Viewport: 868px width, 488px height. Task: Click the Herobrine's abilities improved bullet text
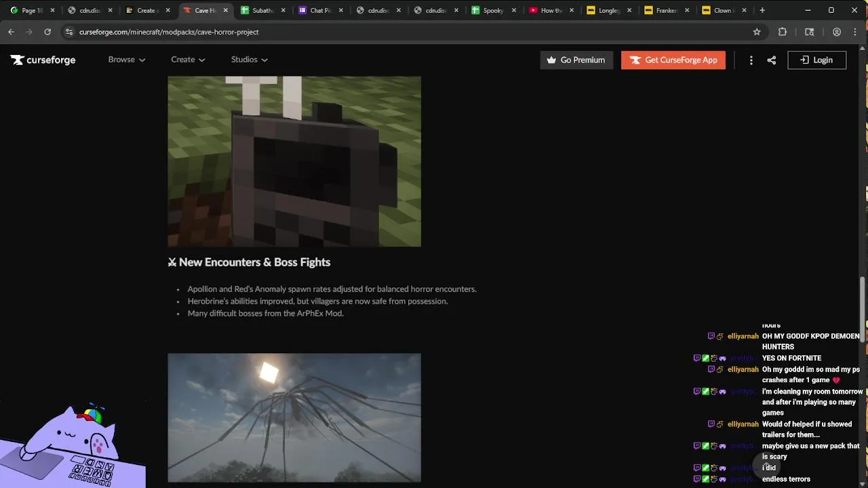tap(317, 301)
